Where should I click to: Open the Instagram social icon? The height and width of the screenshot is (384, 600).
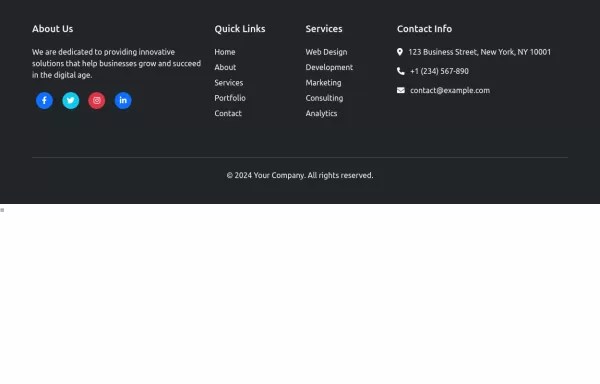click(97, 101)
